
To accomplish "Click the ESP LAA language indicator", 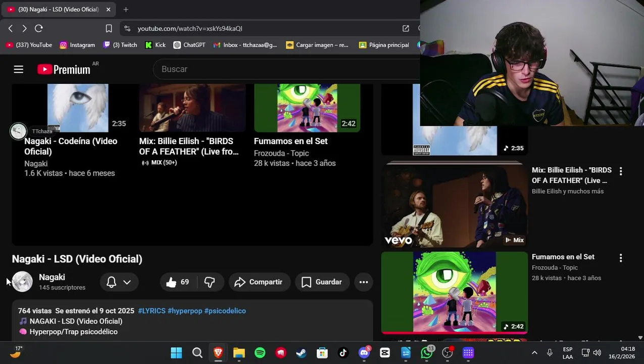I will pyautogui.click(x=568, y=353).
